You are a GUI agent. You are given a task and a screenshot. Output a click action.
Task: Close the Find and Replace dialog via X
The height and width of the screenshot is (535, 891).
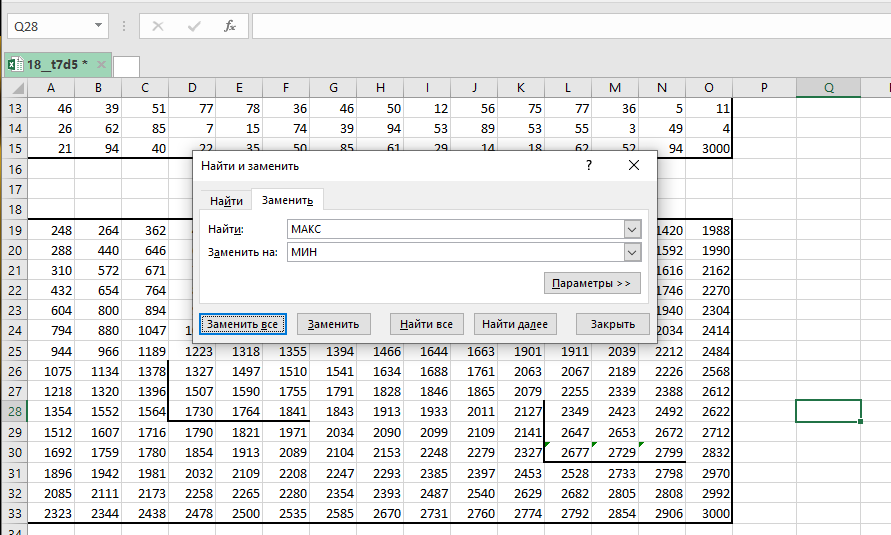[633, 166]
